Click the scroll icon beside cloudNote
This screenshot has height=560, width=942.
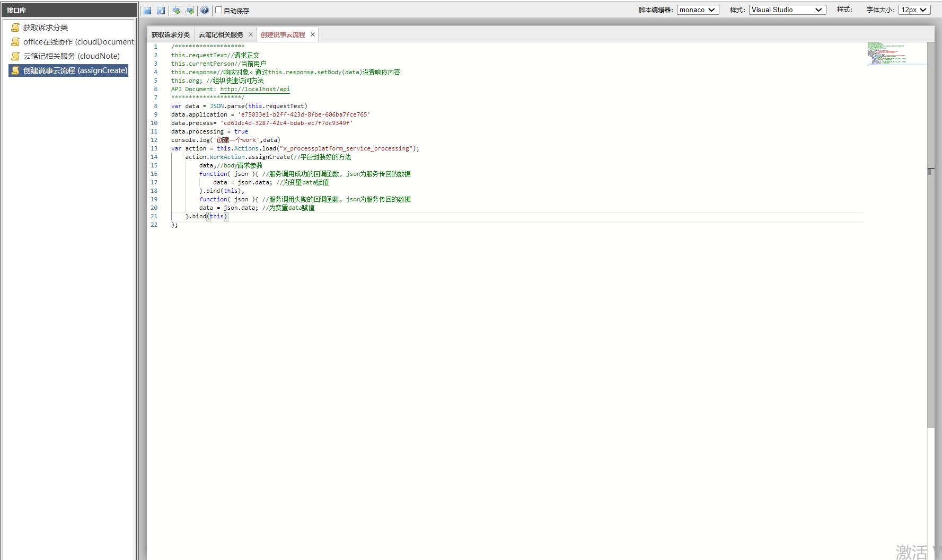pos(15,56)
